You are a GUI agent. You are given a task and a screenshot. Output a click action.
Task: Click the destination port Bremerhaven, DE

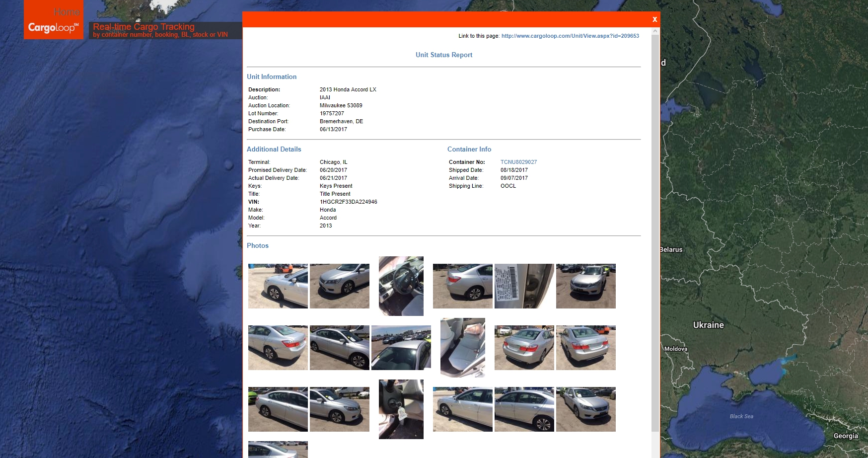click(341, 121)
